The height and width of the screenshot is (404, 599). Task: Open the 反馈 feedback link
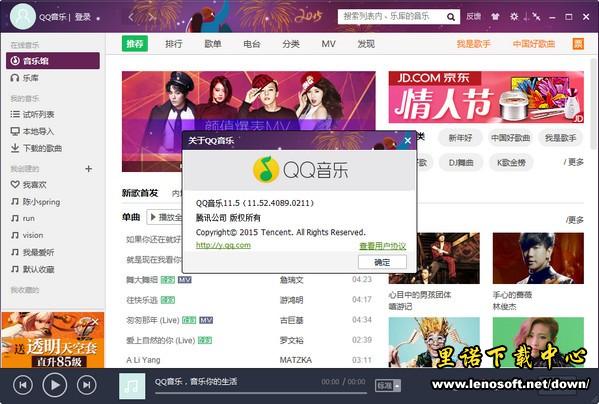point(473,16)
